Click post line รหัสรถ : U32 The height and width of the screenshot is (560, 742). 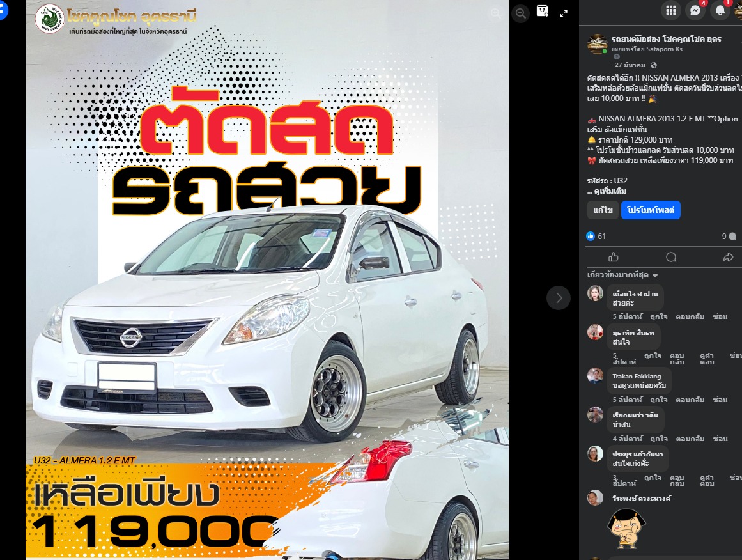tap(607, 181)
